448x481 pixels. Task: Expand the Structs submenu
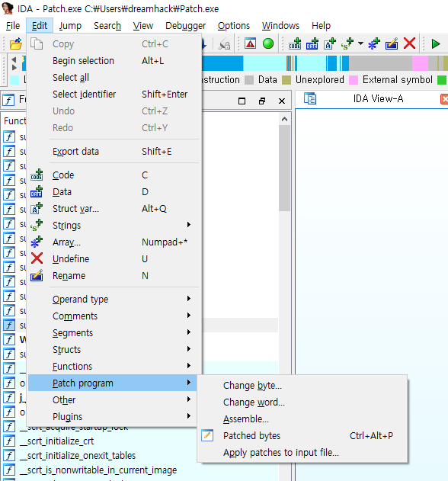click(114, 349)
